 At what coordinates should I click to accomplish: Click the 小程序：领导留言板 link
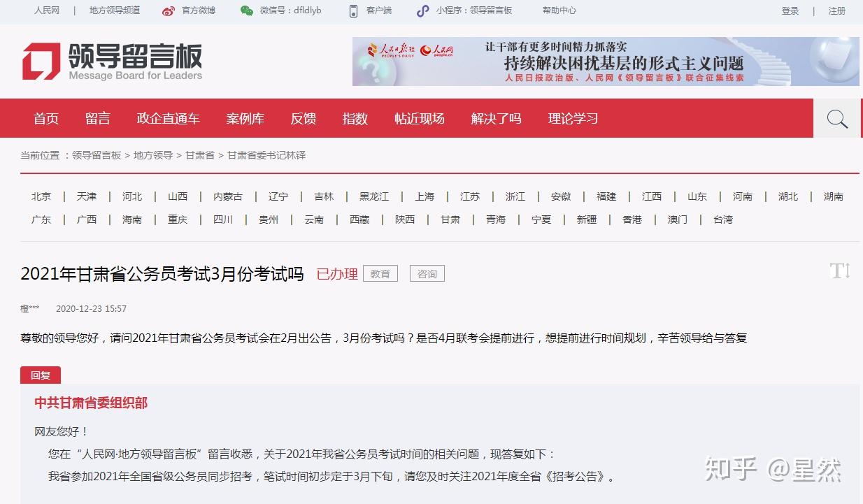474,10
